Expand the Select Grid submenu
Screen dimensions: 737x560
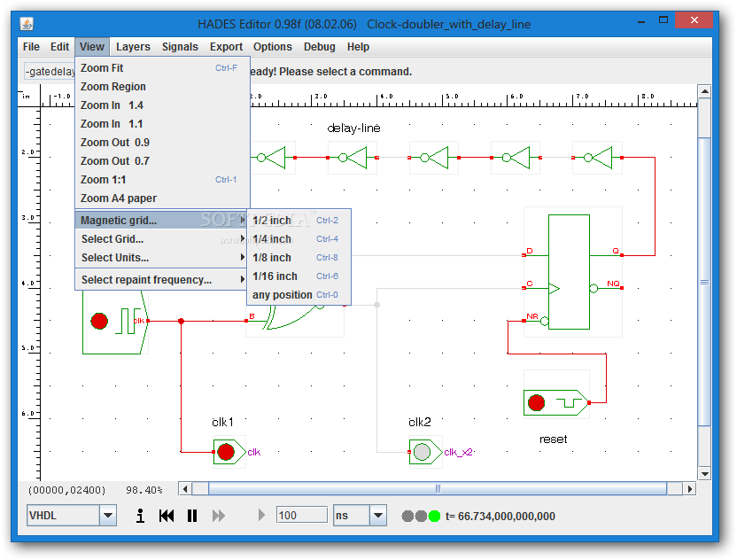[162, 239]
